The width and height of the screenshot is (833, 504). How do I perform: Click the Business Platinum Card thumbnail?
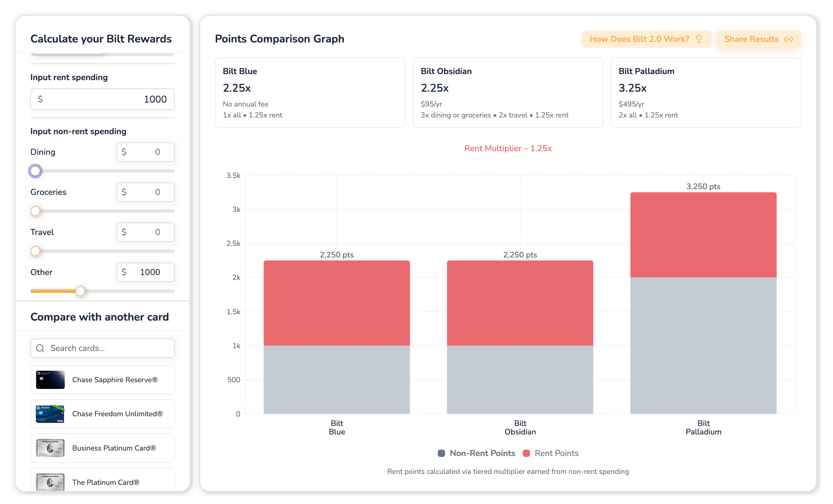click(x=50, y=448)
